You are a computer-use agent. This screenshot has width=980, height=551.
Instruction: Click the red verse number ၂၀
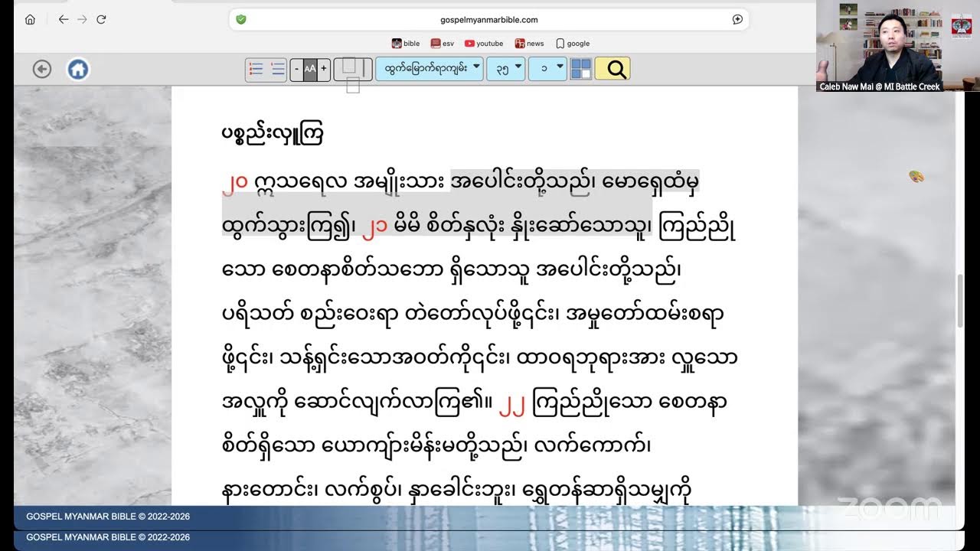point(234,182)
